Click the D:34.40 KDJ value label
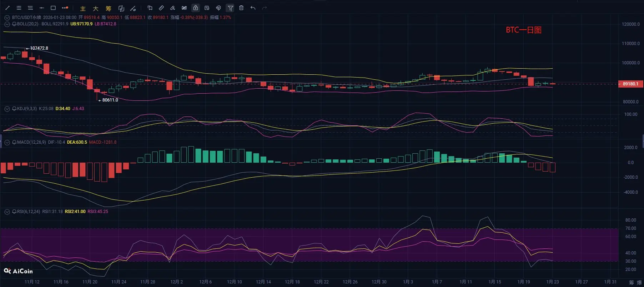 click(x=63, y=109)
